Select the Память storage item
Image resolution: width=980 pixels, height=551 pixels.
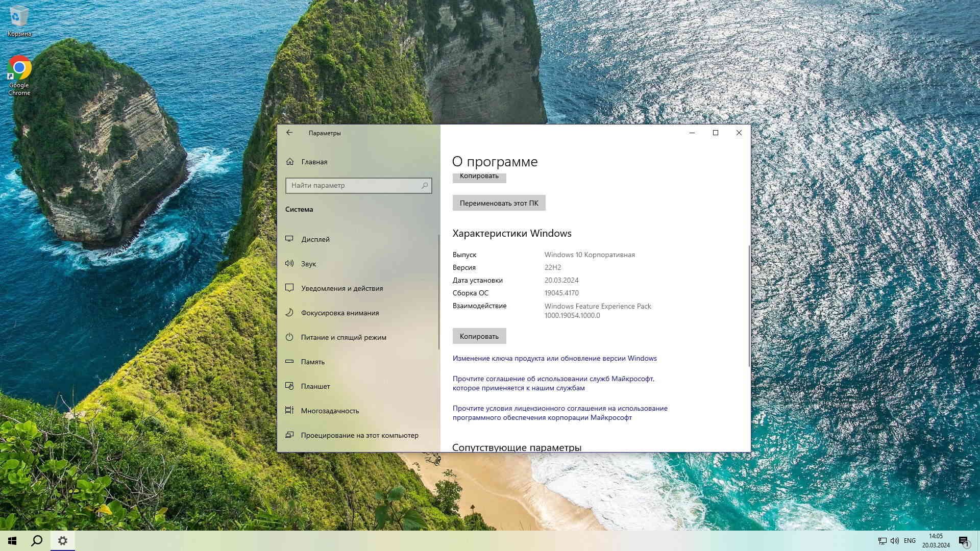312,362
